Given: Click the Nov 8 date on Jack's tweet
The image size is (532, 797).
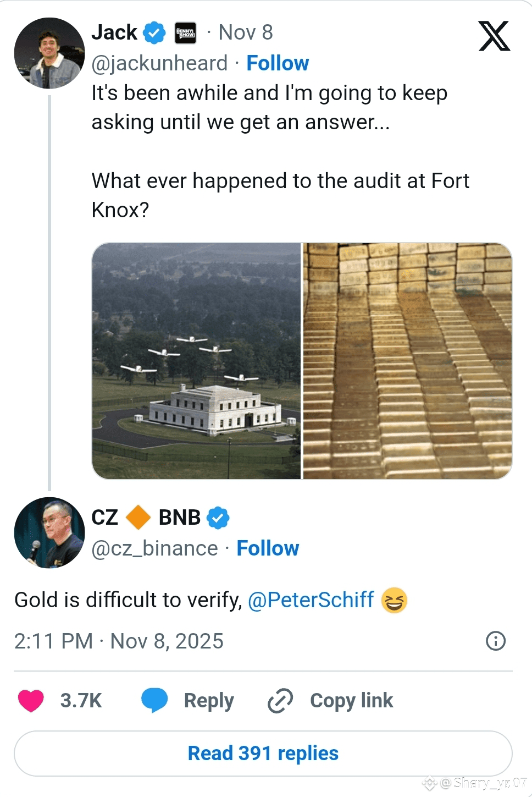Looking at the screenshot, I should 246,32.
